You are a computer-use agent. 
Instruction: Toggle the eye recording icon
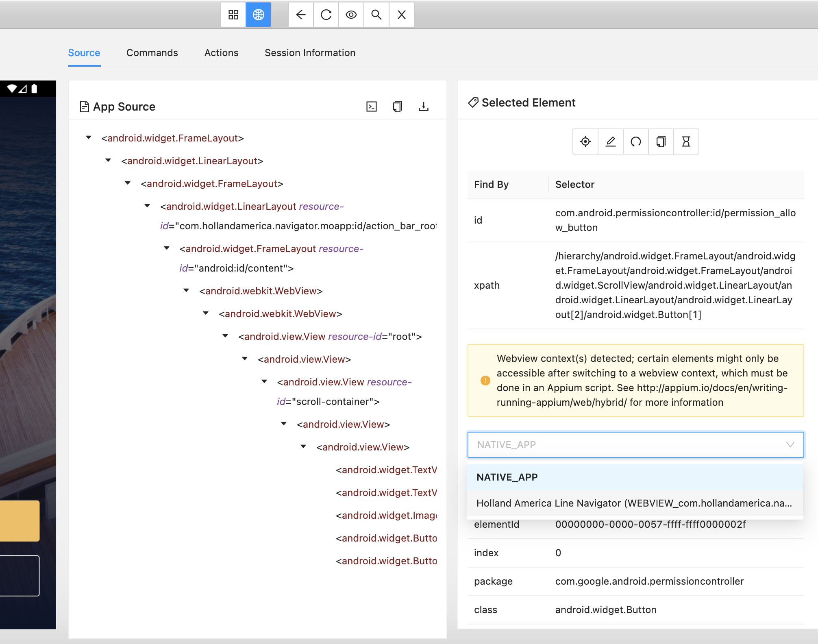[x=351, y=15]
